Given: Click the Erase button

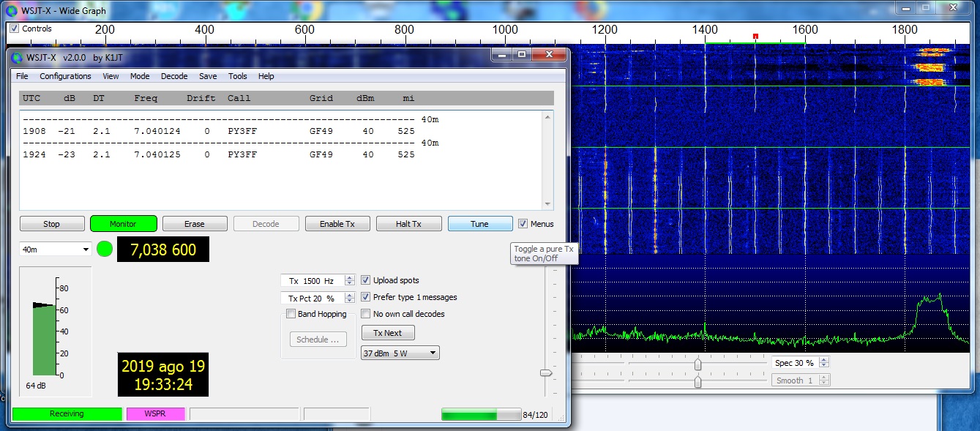Looking at the screenshot, I should [195, 224].
